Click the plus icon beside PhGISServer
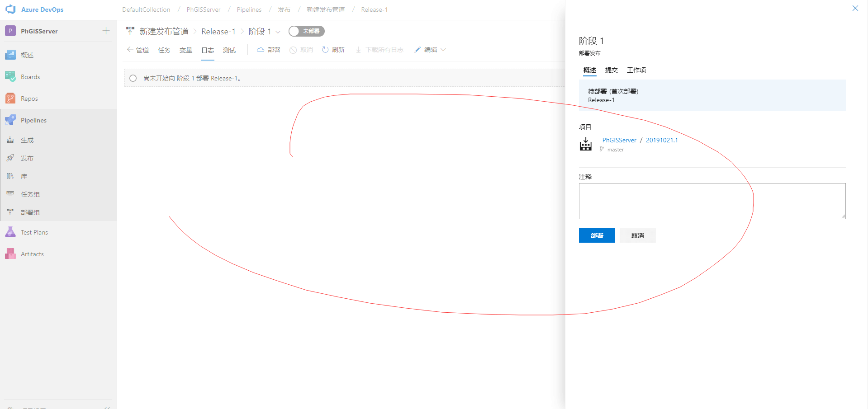Screen dimensions: 868x409 106,31
